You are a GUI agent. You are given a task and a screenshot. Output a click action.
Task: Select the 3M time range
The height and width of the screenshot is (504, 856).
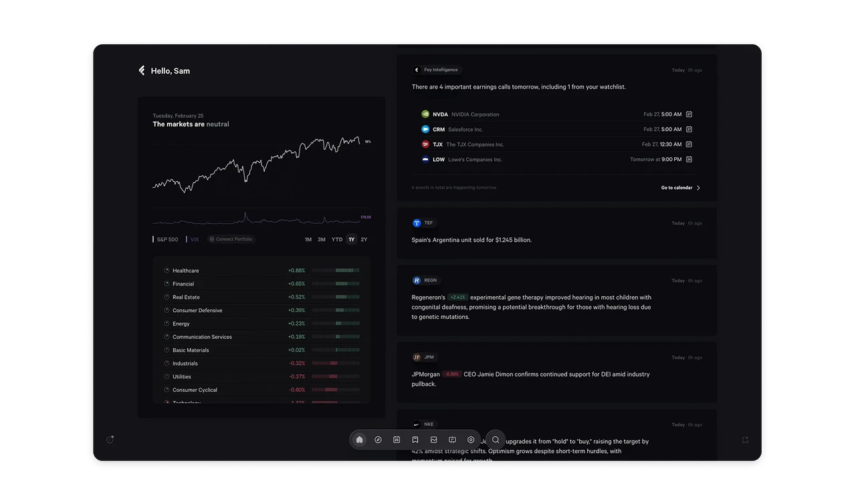[322, 239]
